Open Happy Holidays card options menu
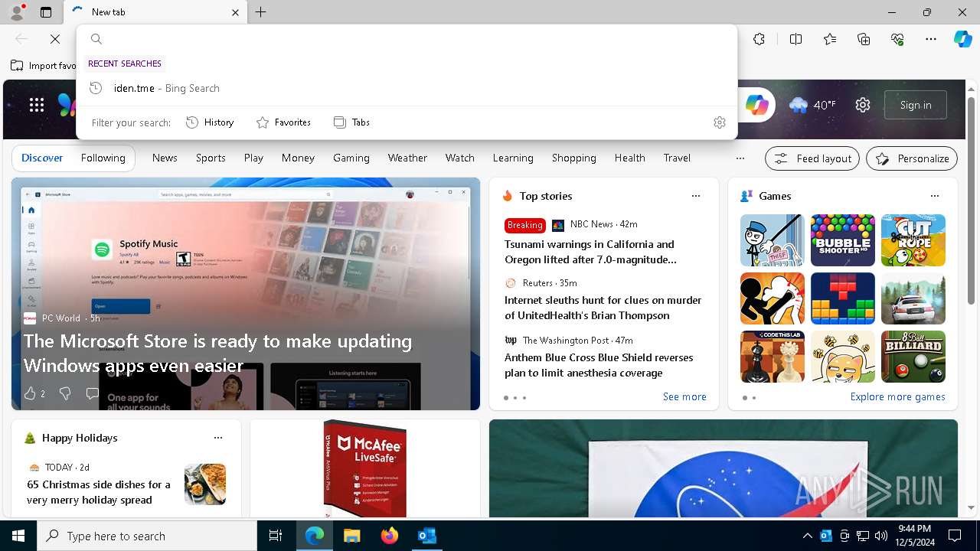The image size is (980, 551). click(217, 438)
